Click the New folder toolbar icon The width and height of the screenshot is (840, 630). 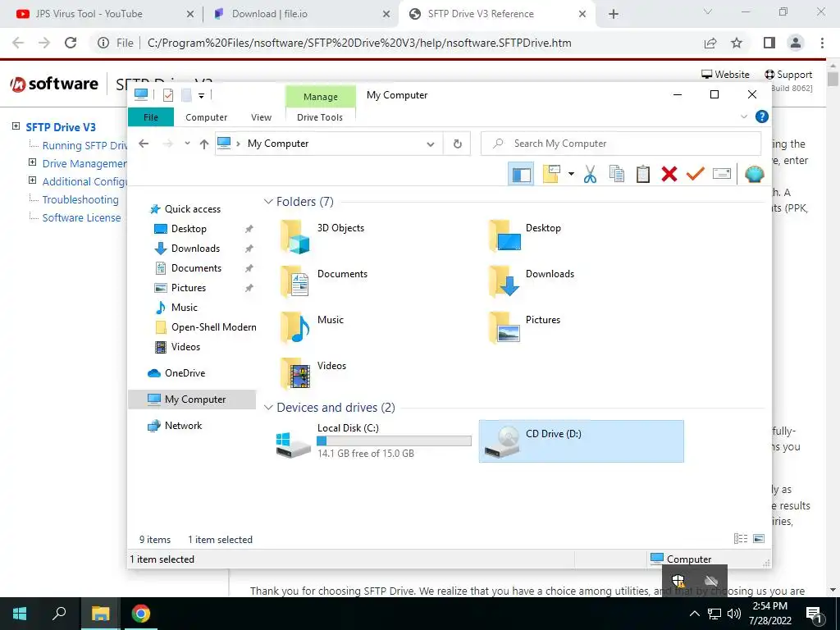point(551,174)
